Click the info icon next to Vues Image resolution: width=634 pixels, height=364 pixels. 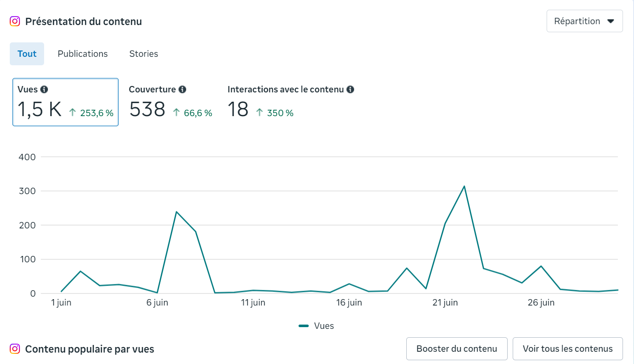(44, 89)
